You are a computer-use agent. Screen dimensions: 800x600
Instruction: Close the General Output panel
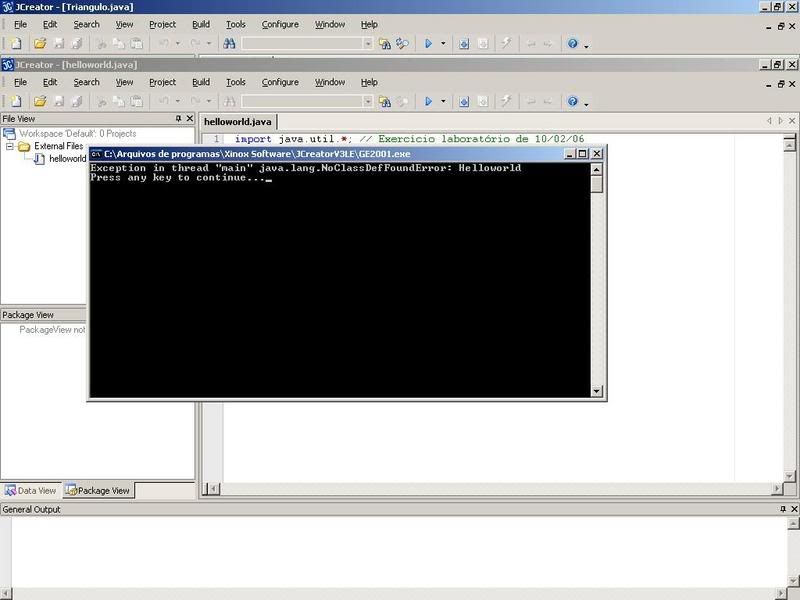793,510
